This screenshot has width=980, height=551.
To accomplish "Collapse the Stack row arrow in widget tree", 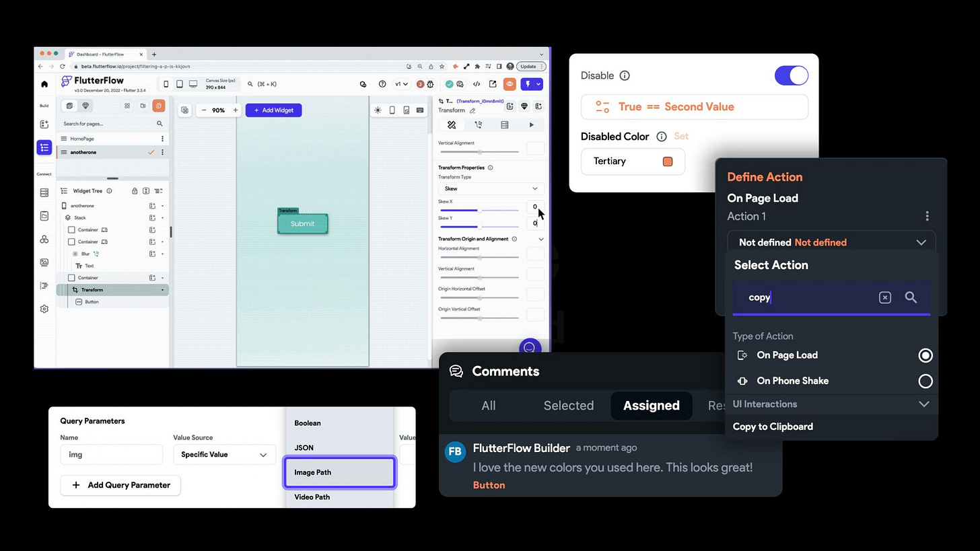I will pos(162,218).
